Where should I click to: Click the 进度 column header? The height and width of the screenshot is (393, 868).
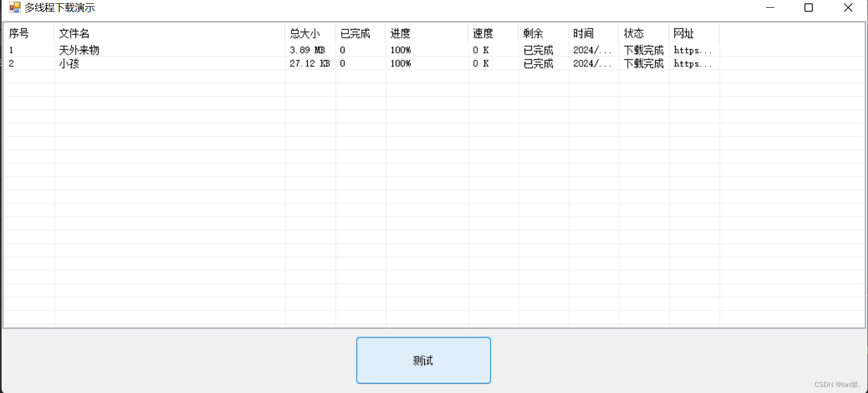[x=426, y=33]
